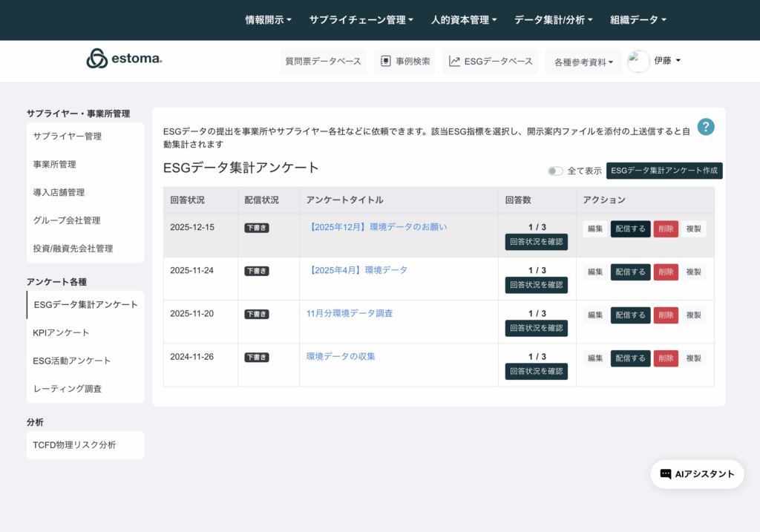Click 回答状況を確認 for 【2025年4月】環境データ
The image size is (760, 532).
[537, 285]
